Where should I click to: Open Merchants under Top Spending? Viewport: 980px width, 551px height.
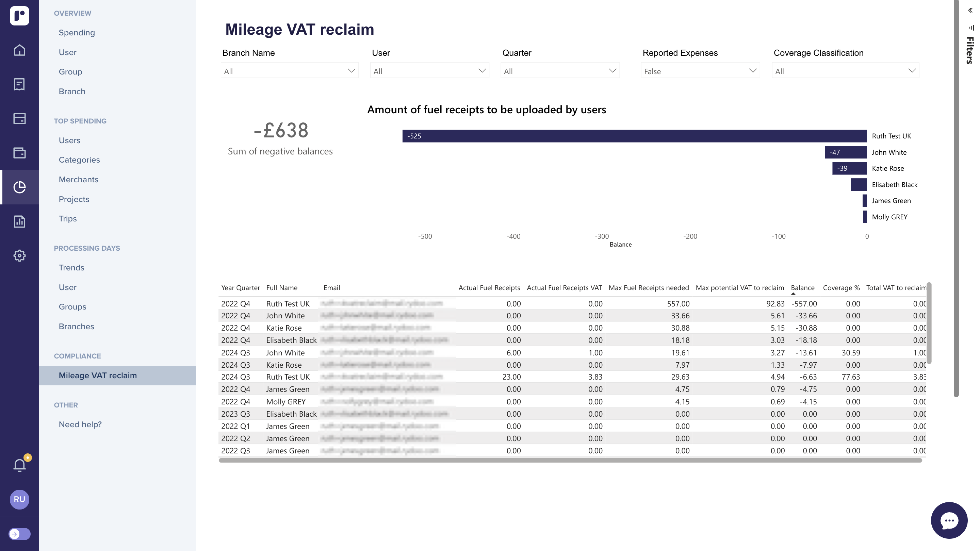(x=78, y=180)
